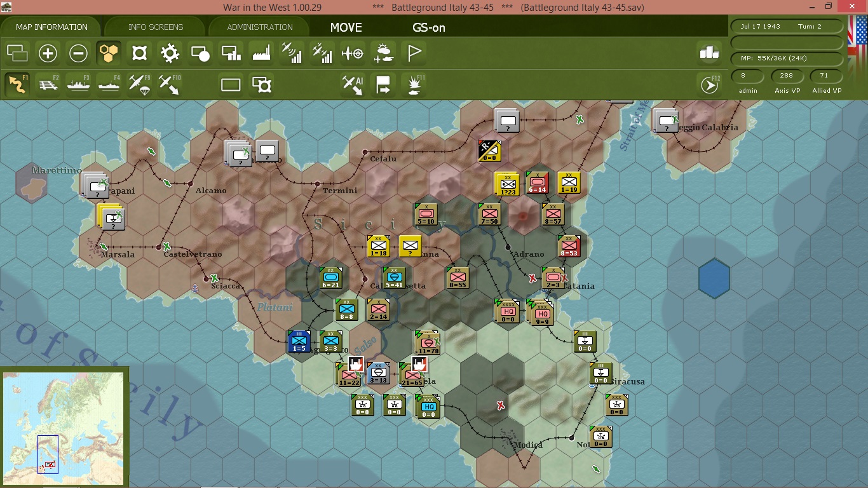Open the ADMINISTRATION tab

coord(260,27)
